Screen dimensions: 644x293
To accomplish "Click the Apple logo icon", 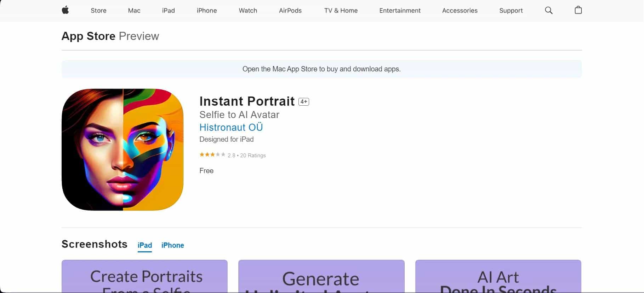I will coord(65,10).
